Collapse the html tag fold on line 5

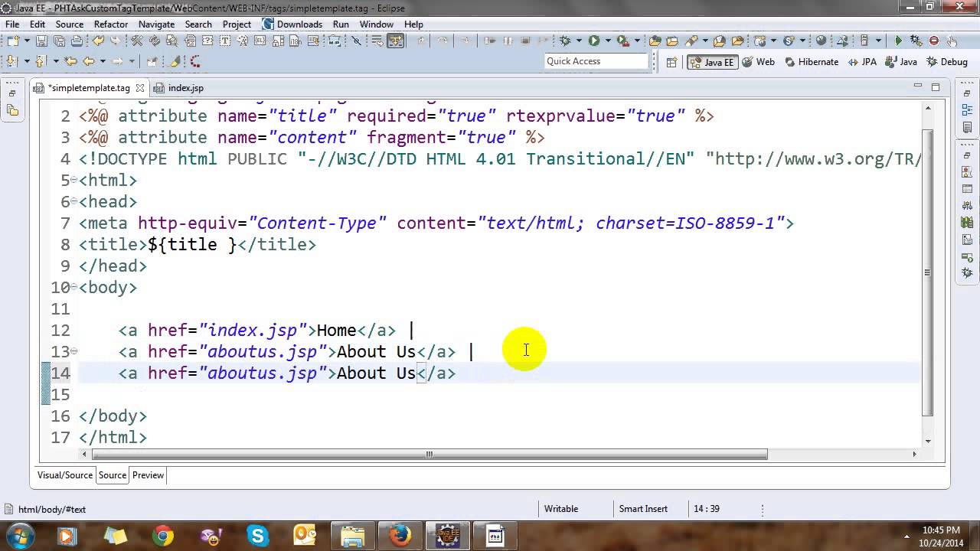(73, 181)
